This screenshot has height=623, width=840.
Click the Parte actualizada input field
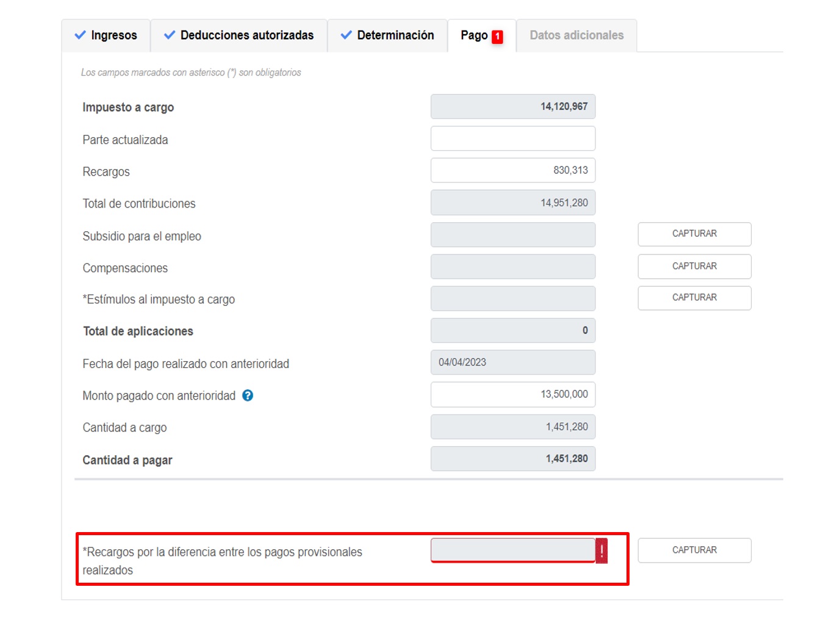tap(512, 139)
